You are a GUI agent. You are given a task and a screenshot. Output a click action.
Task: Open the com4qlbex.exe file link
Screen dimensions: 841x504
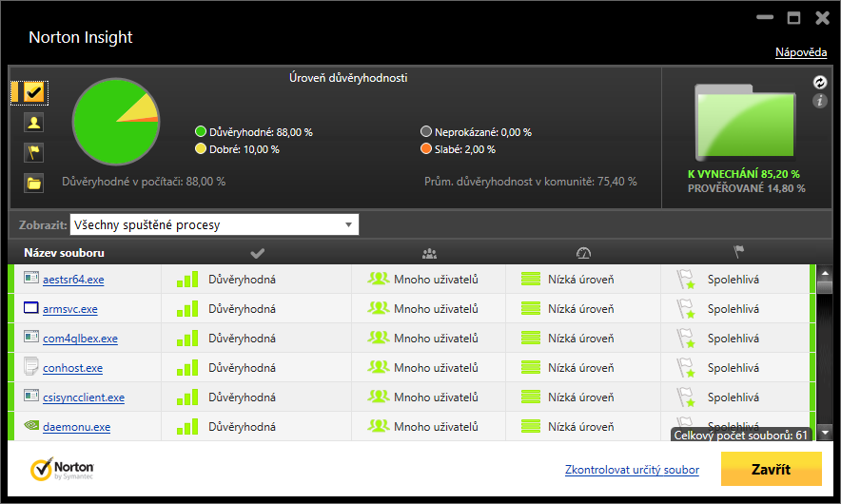pyautogui.click(x=81, y=339)
